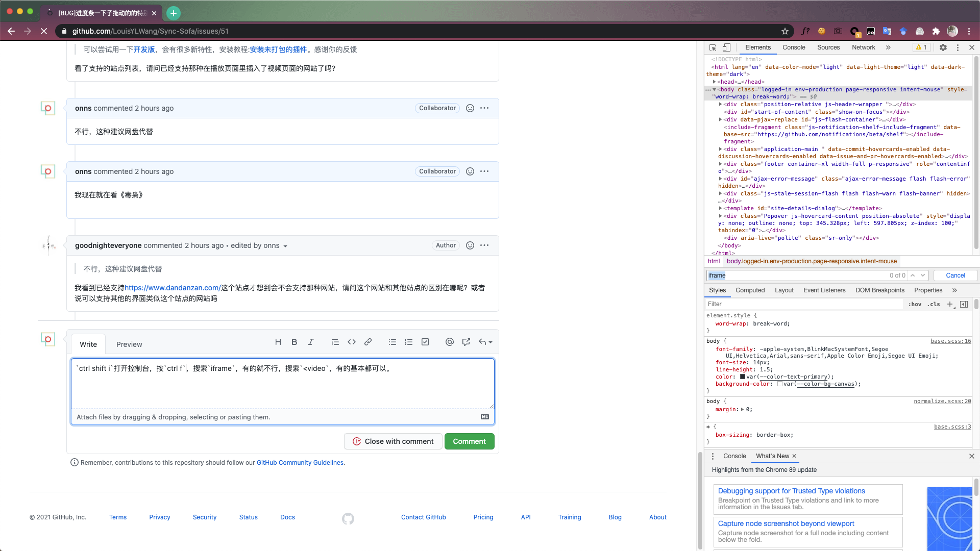Viewport: 980px width, 551px height.
Task: Add a task list to the comment
Action: pos(425,342)
